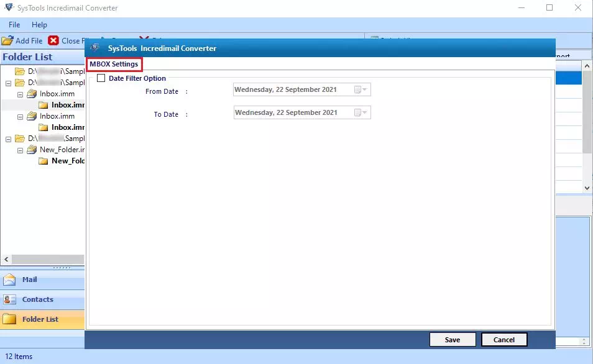
Task: Click folder icon of second bold Inbox.imr
Action: 44,127
